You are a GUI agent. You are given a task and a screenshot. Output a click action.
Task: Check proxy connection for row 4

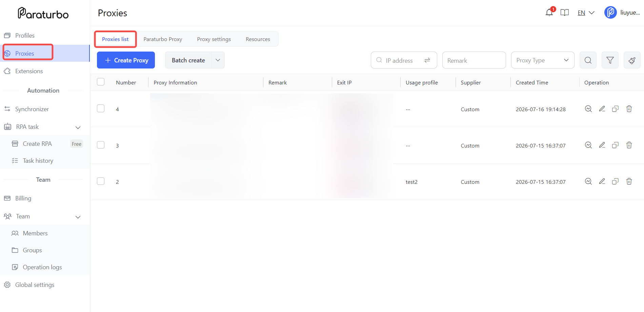coord(588,109)
